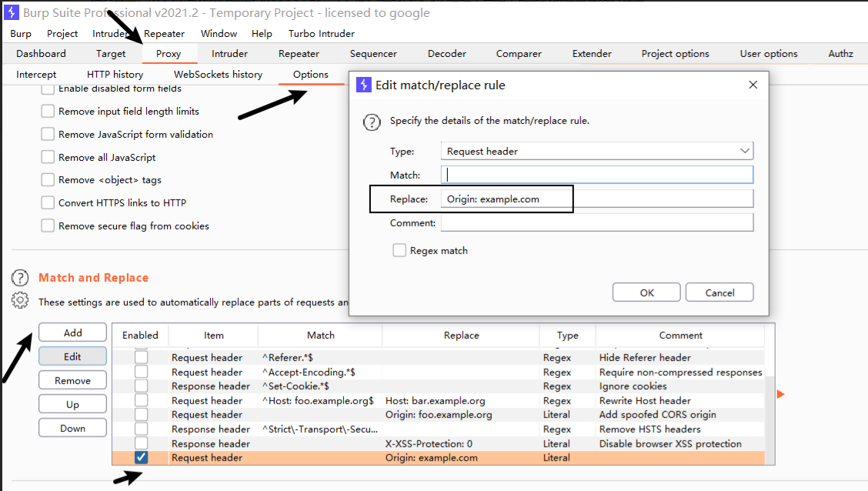The height and width of the screenshot is (491, 868).
Task: Switch to the Dashboard tab
Action: 41,54
